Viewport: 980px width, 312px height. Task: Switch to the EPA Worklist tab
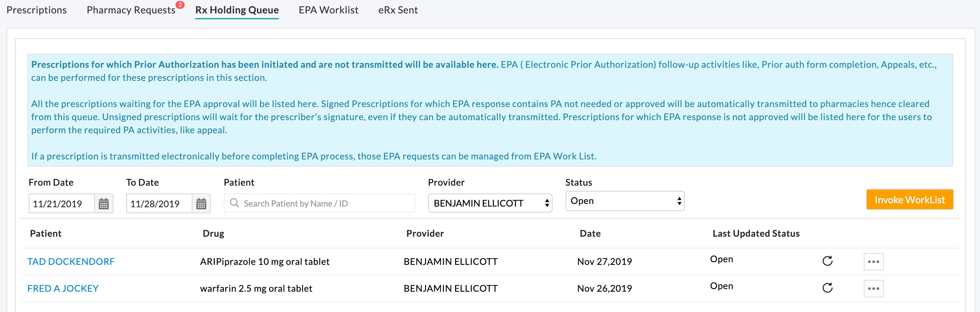pyautogui.click(x=328, y=10)
